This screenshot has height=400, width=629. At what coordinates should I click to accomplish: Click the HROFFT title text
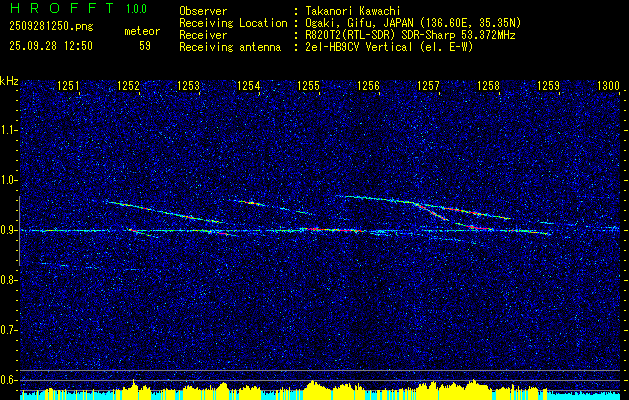coord(61,8)
